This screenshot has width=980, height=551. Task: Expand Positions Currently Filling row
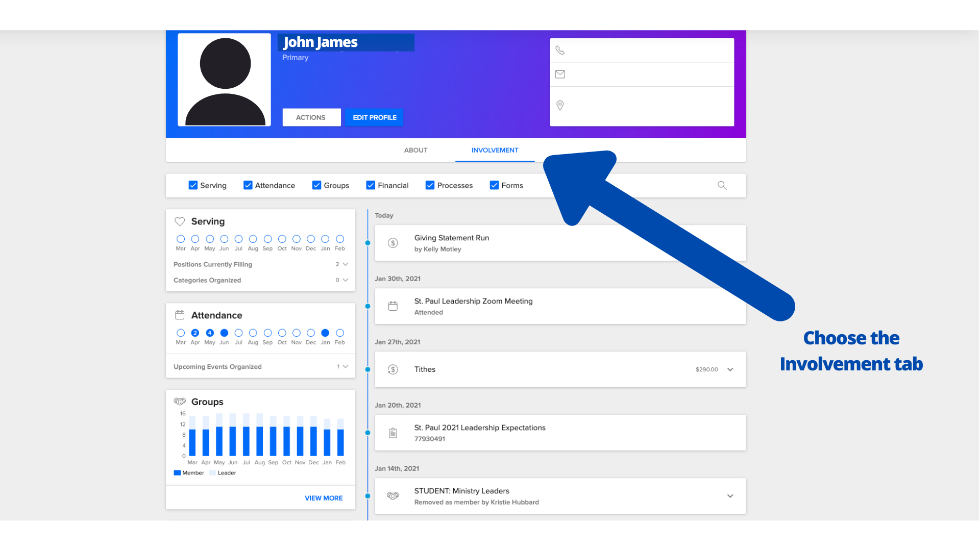point(345,264)
